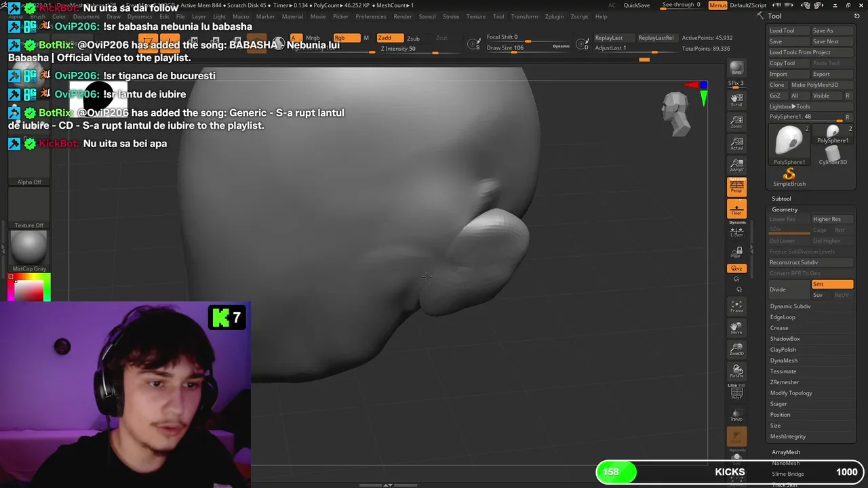Select the Rotate view icon
The image size is (868, 488).
pos(736,371)
